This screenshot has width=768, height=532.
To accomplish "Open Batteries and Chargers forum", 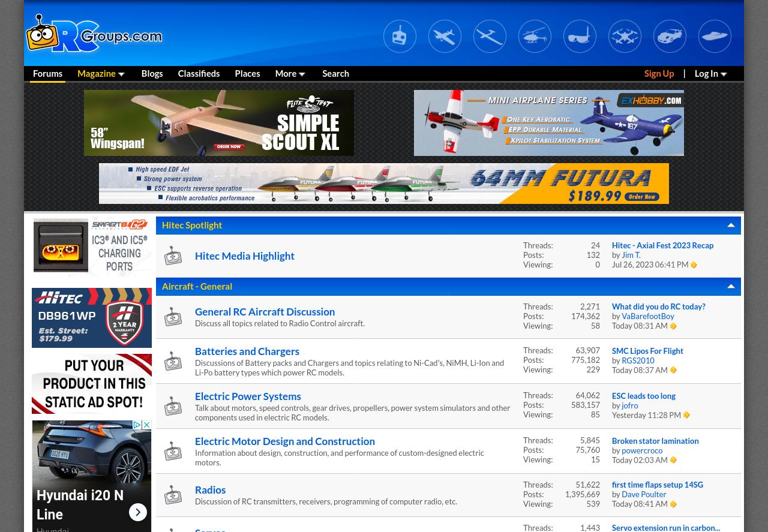I will coord(247,351).
